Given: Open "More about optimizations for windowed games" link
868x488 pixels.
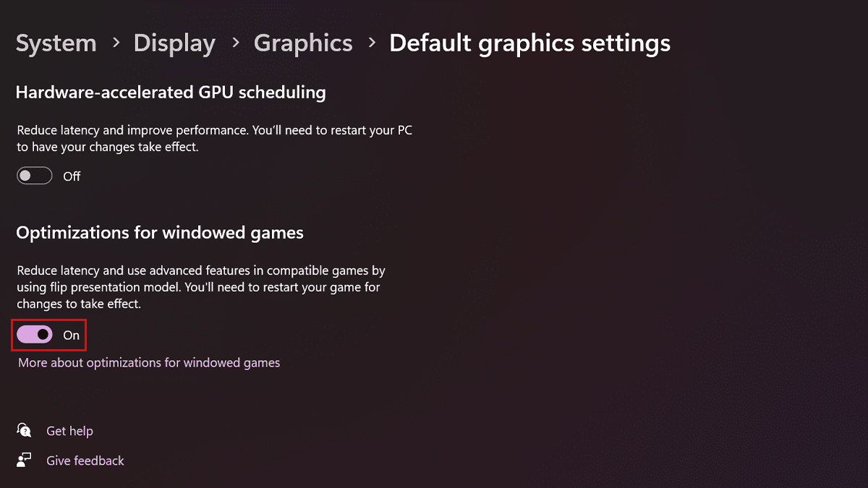Looking at the screenshot, I should [x=149, y=363].
